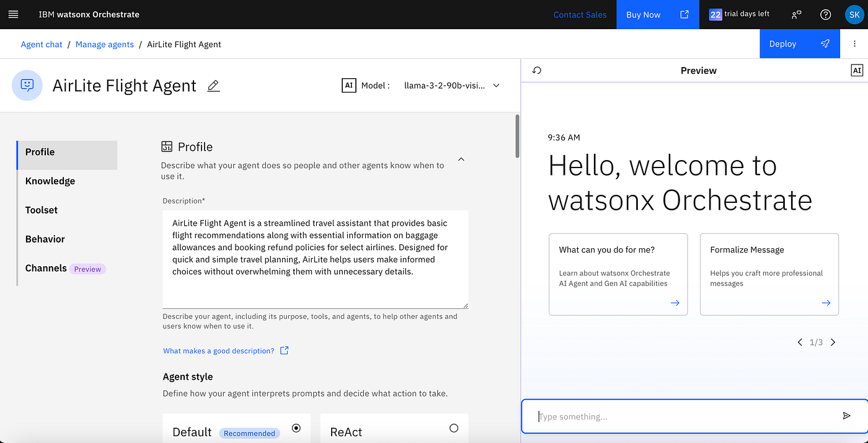The height and width of the screenshot is (443, 868).
Task: Open the Model dropdown llama-3-2-90b
Action: pyautogui.click(x=452, y=86)
